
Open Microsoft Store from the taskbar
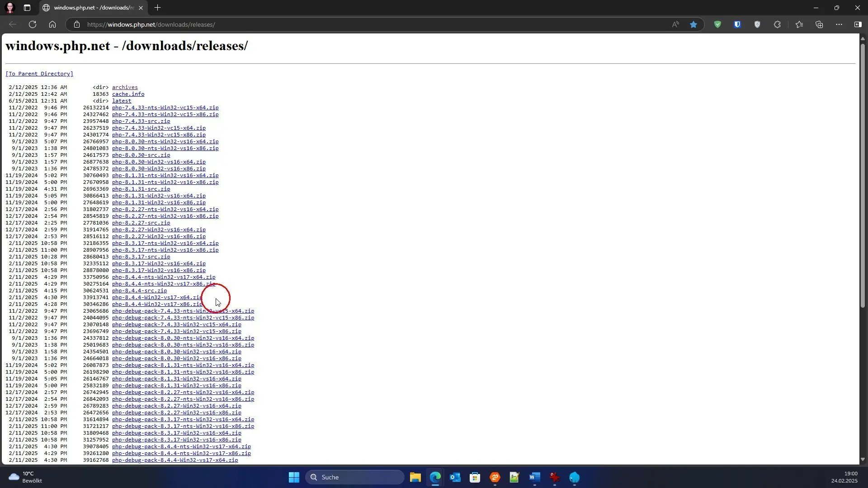475,477
